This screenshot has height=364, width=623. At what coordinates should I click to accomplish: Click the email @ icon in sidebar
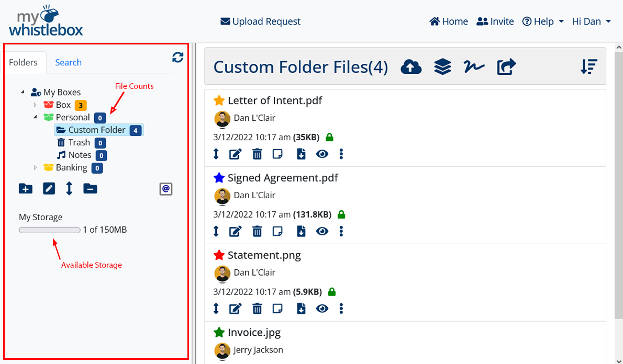click(x=166, y=189)
